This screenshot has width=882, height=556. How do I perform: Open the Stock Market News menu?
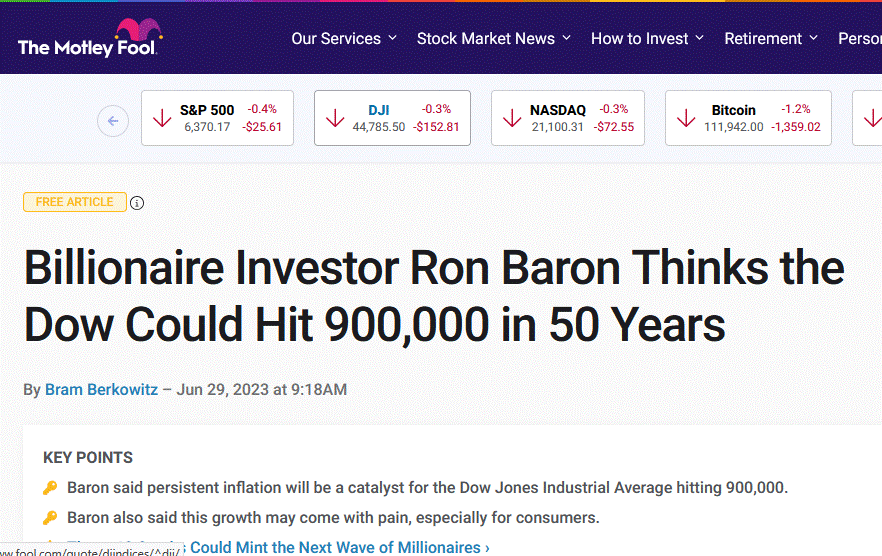[x=494, y=38]
